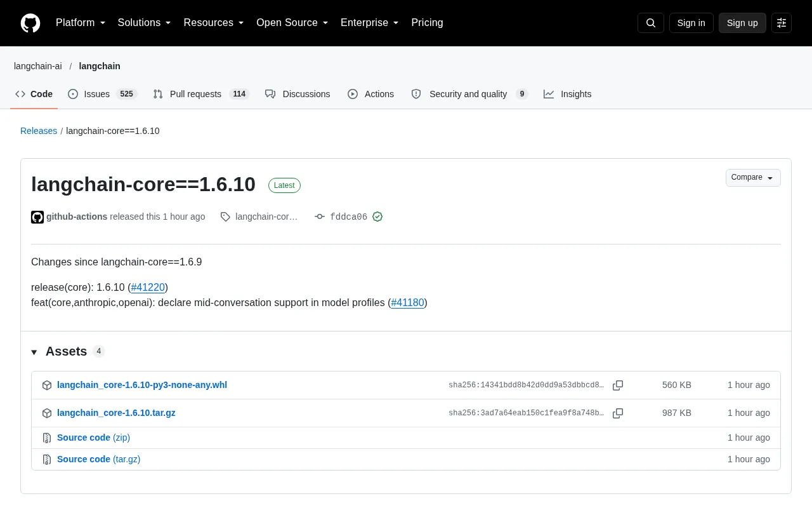Switch to the Issues tab
Image resolution: width=812 pixels, height=508 pixels.
102,94
